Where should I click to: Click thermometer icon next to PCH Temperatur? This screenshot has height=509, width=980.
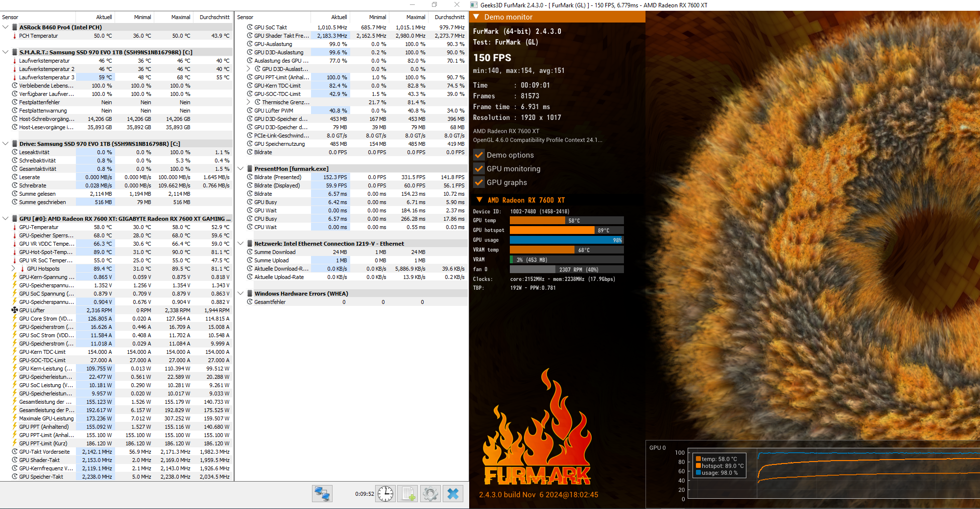(15, 36)
